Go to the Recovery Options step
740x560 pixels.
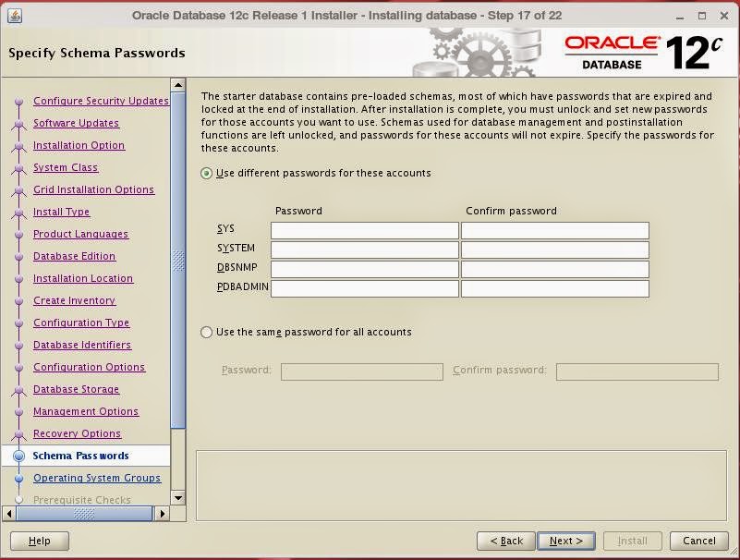[77, 433]
